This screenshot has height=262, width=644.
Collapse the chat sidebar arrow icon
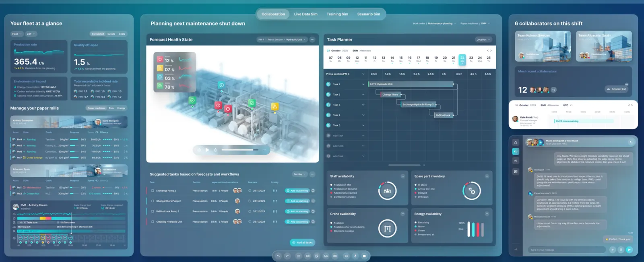click(516, 249)
